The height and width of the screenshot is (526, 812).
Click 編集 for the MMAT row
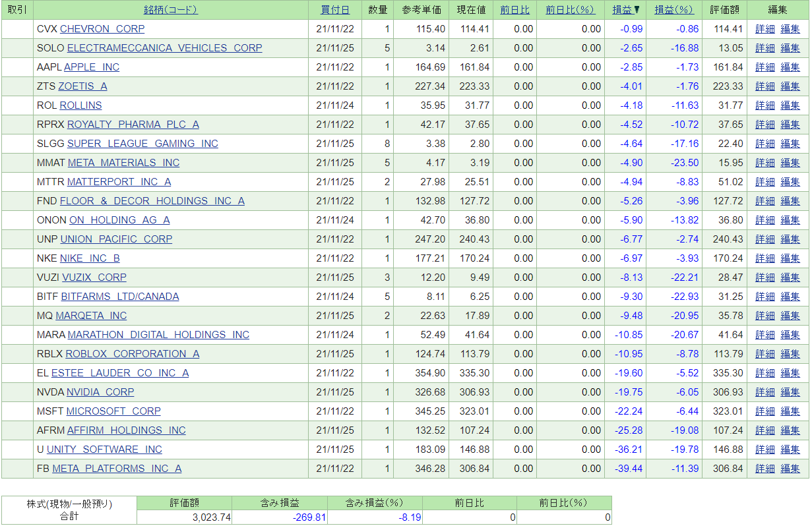pyautogui.click(x=790, y=163)
